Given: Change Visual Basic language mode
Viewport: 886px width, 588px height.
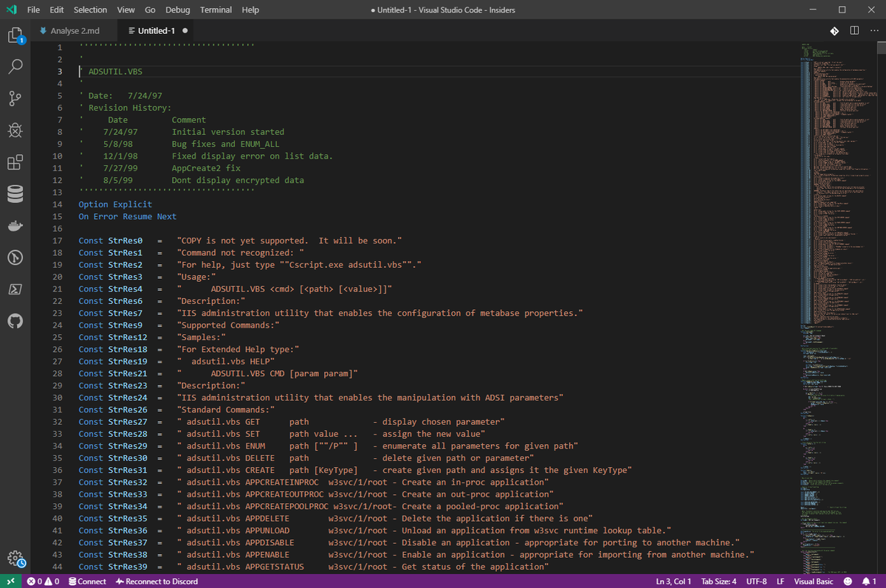Looking at the screenshot, I should [814, 581].
